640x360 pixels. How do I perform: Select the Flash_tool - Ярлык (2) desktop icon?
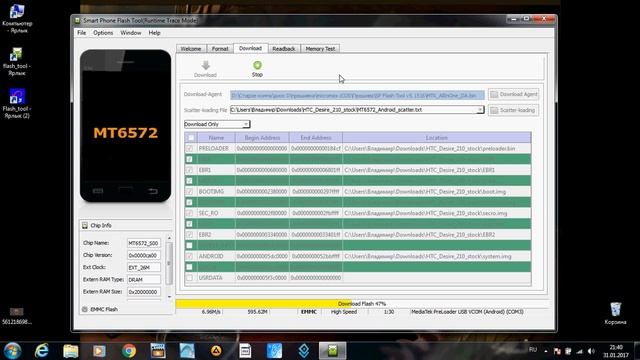point(17,104)
